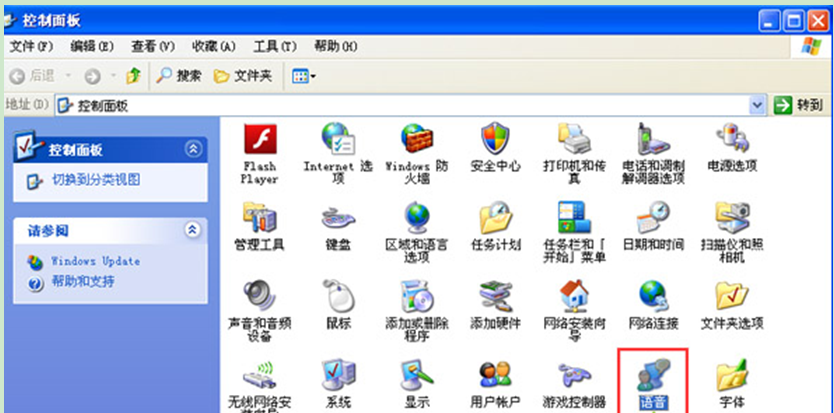Image resolution: width=834 pixels, height=413 pixels.
Task: Open 添加或删除程序 programs icon
Action: tap(416, 296)
